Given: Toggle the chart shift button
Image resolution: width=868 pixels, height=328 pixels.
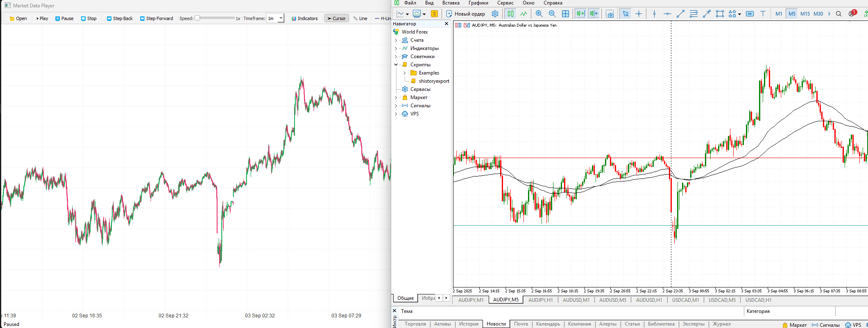Looking at the screenshot, I should click(x=594, y=14).
